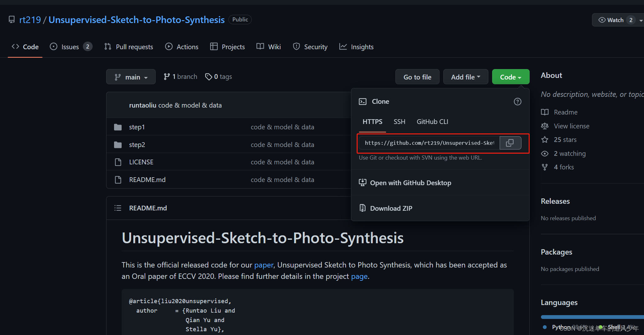Screen dimensions: 644x335
Task: Open the 'paper' link in README
Action: tap(264, 265)
